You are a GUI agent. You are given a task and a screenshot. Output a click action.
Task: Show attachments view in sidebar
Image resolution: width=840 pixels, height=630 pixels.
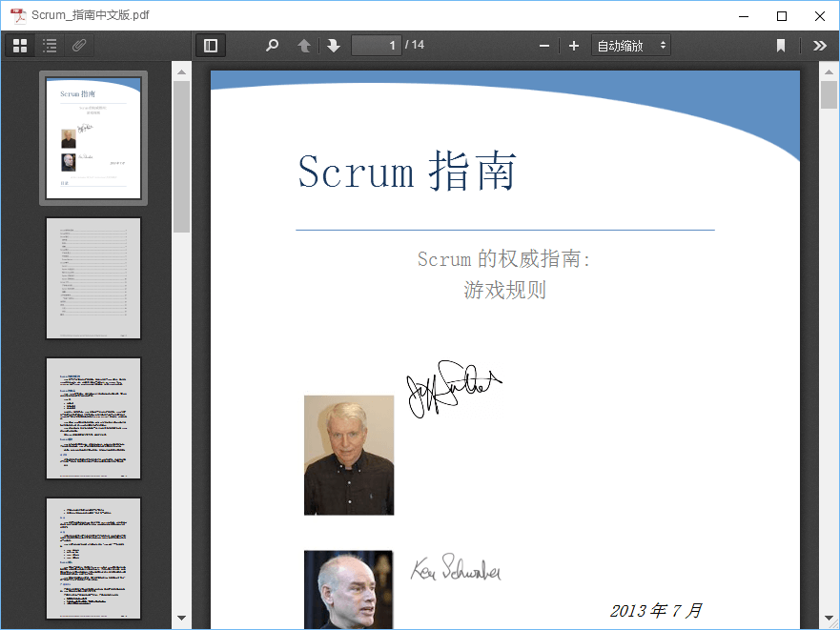[79, 46]
